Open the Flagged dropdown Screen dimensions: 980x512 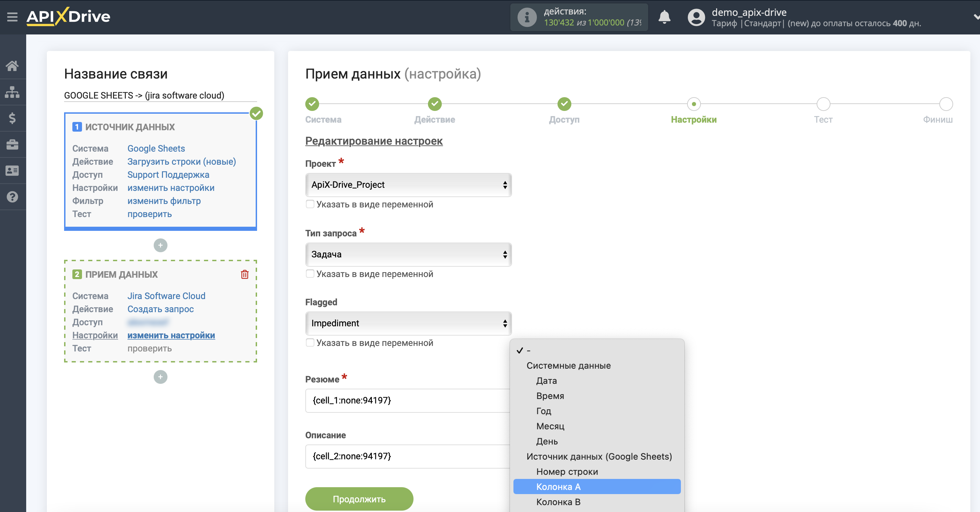point(408,323)
